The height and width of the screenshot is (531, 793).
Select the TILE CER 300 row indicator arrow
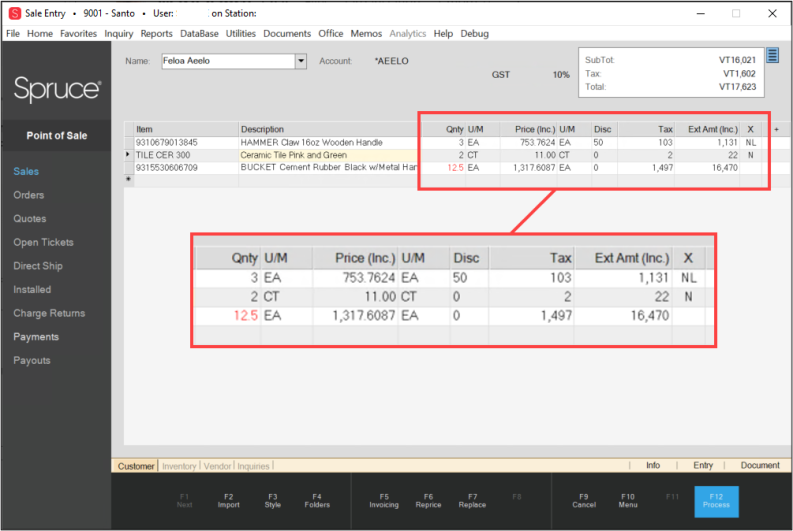coord(128,155)
